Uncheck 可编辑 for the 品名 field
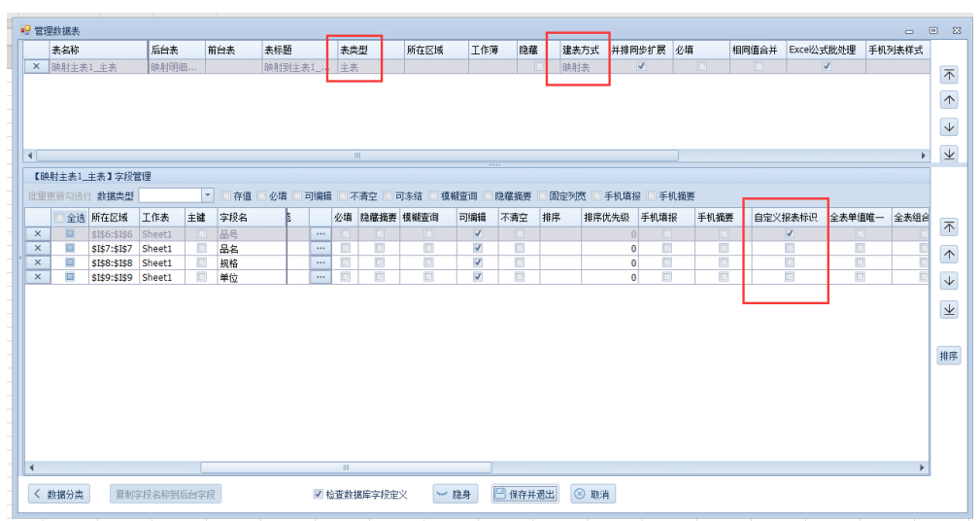The height and width of the screenshot is (521, 980). [x=477, y=249]
